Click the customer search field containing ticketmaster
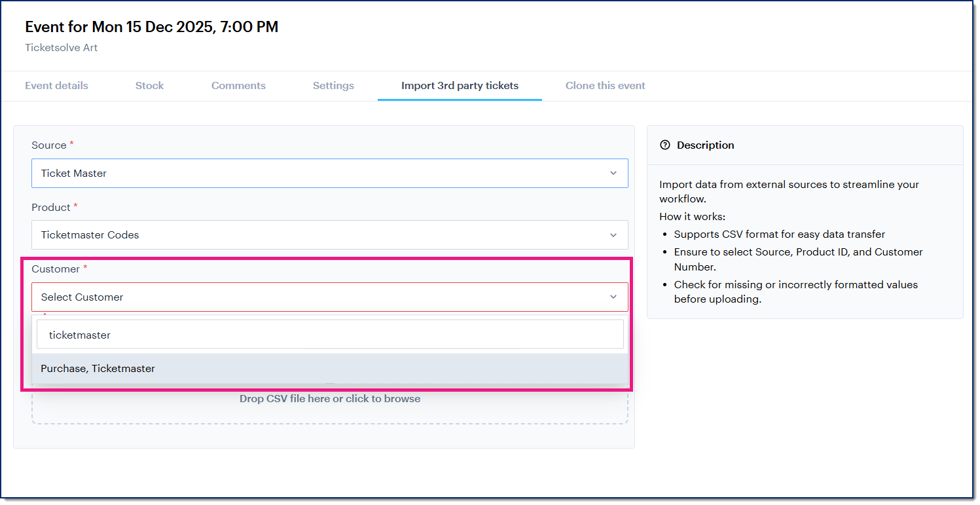The height and width of the screenshot is (505, 980). pos(330,335)
